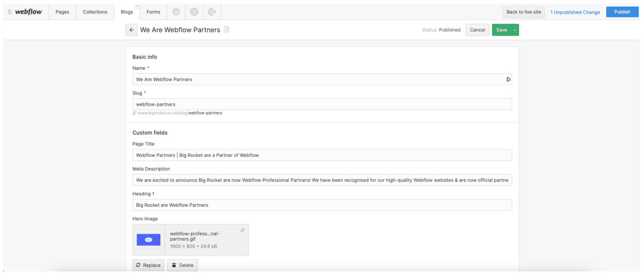Screen dimensions: 644x273
Task: Close the Blogs tab
Action: [137, 6]
